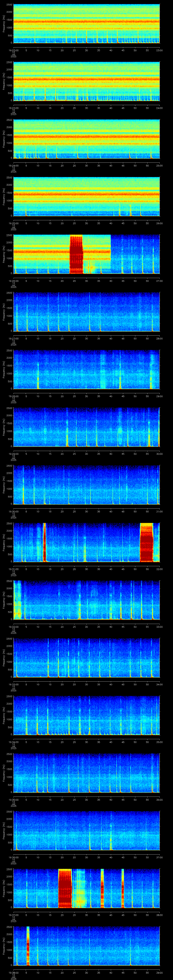Image resolution: width=173 pixels, height=980 pixels.
Task: Click the 19:27:00 time axis label
Action: pos(13,339)
